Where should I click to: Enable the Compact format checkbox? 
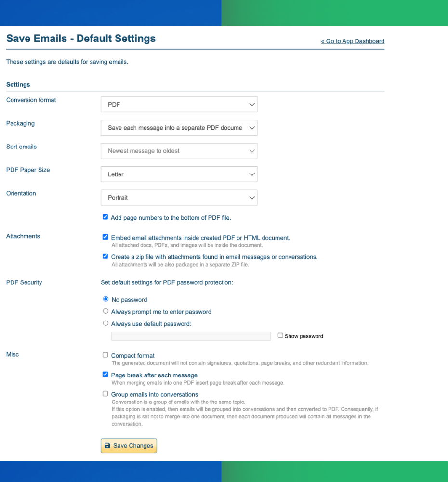(105, 355)
